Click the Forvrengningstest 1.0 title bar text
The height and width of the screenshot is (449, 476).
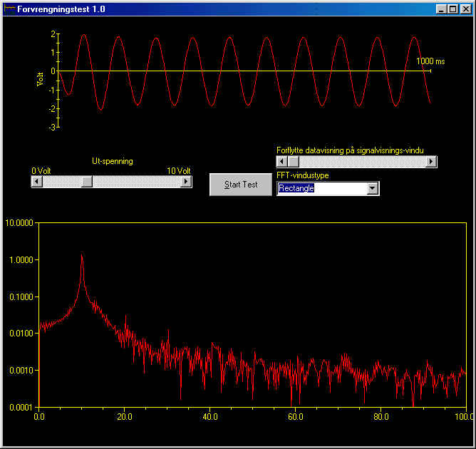tap(61, 8)
